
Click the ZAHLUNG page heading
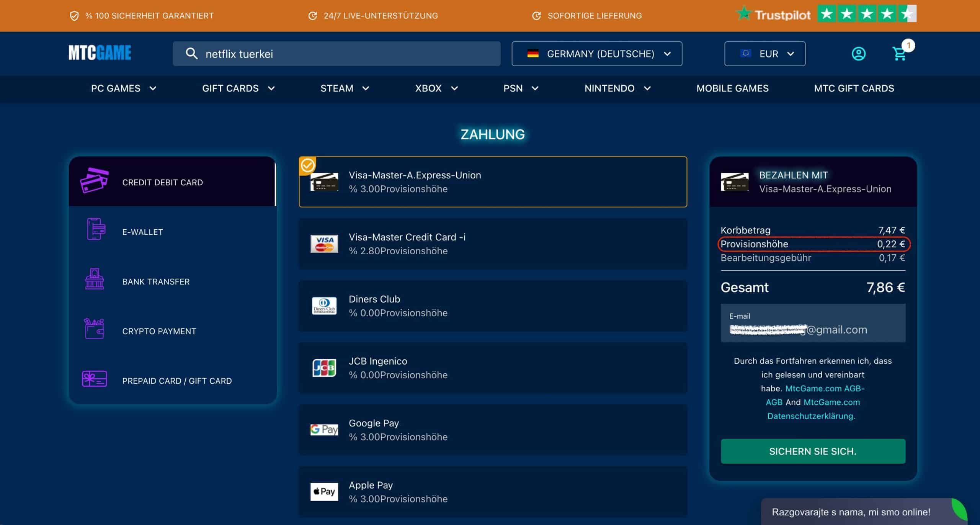point(493,134)
